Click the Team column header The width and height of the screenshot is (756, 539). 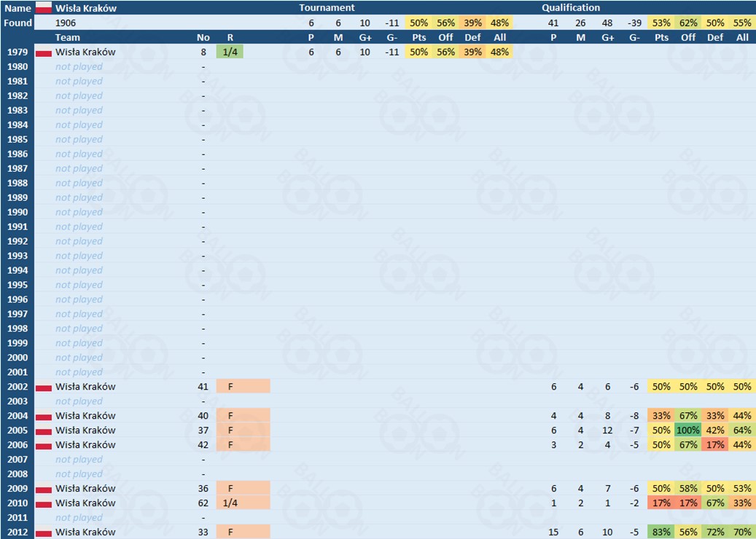[68, 37]
